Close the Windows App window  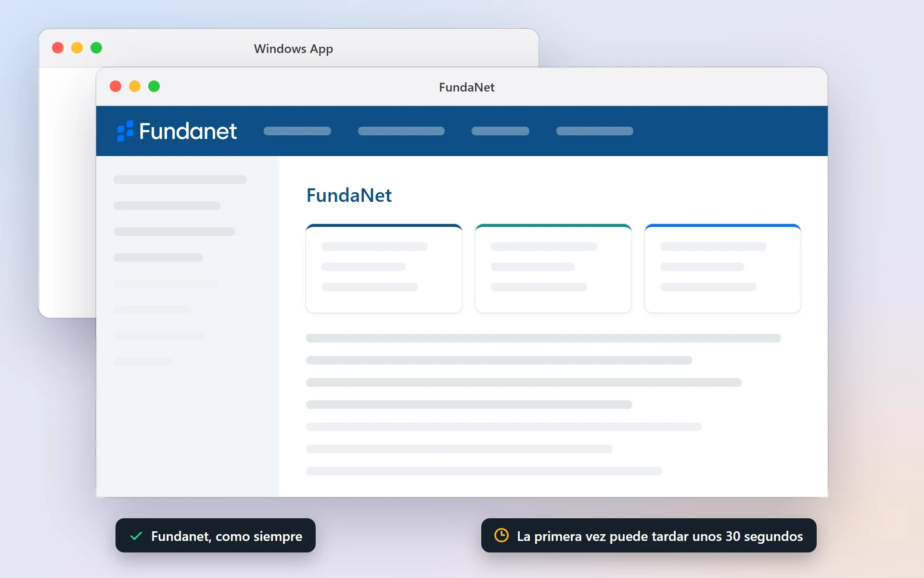coord(58,48)
